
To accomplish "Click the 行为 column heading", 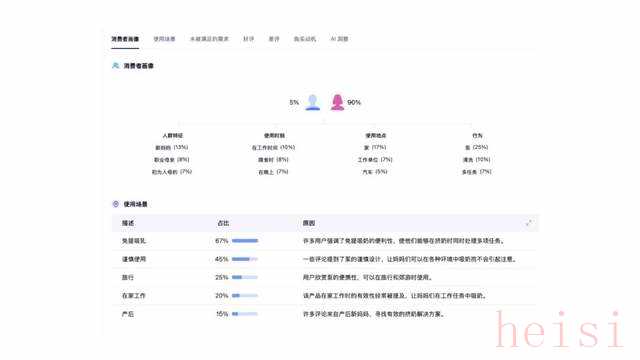I will (477, 136).
